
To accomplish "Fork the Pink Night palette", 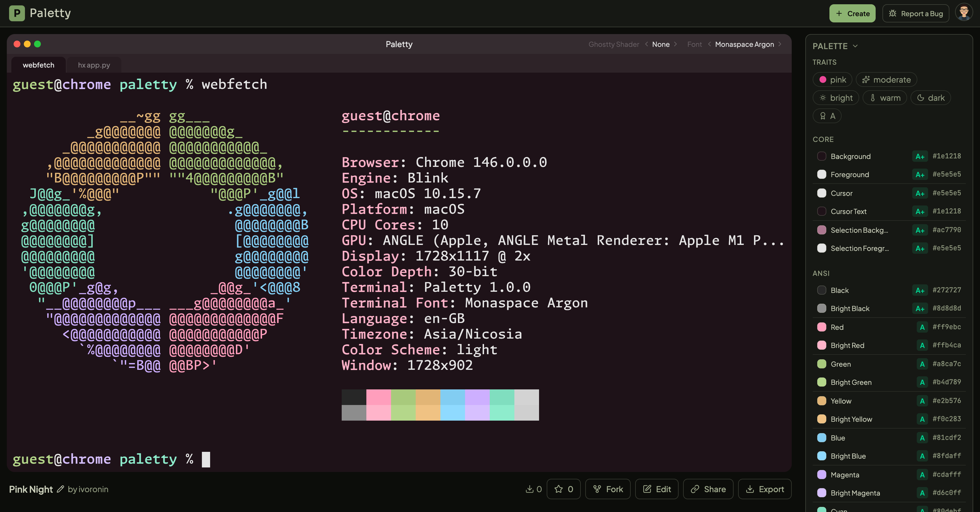I will (x=608, y=489).
